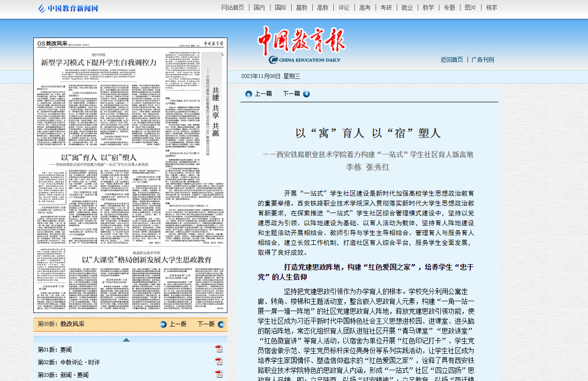Download PDF of 第01版 要闻

tap(219, 349)
